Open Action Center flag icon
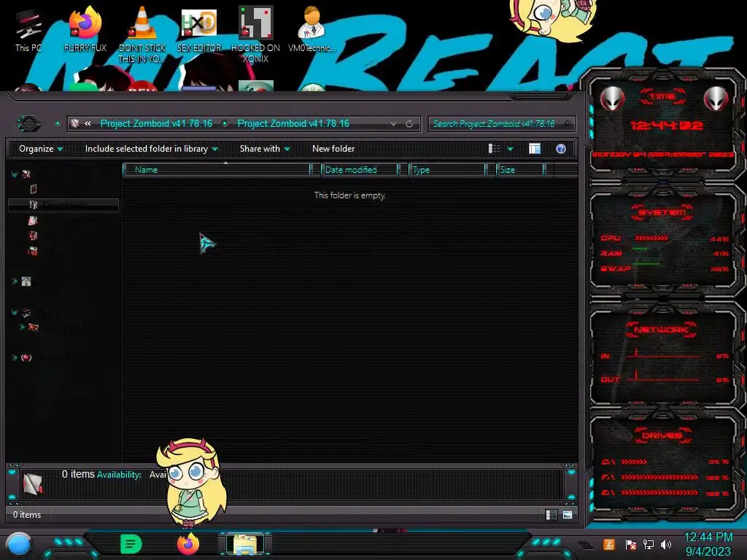This screenshot has height=560, width=747. (631, 544)
